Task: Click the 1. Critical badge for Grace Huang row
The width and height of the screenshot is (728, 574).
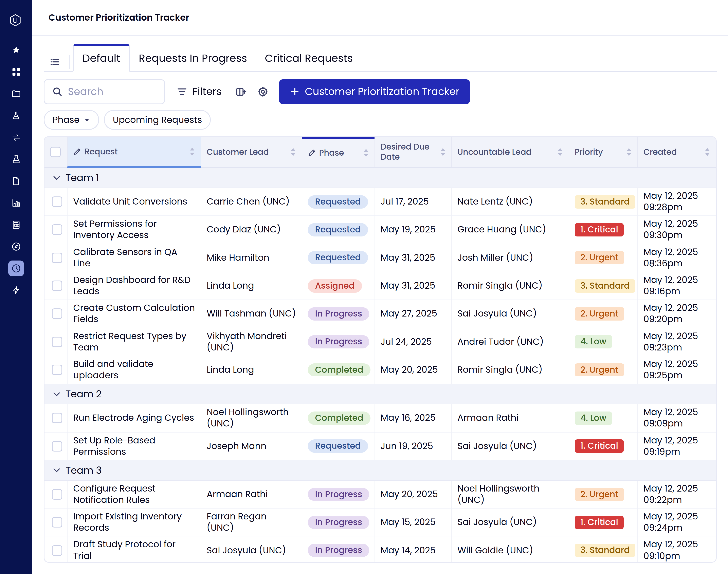Action: tap(599, 230)
